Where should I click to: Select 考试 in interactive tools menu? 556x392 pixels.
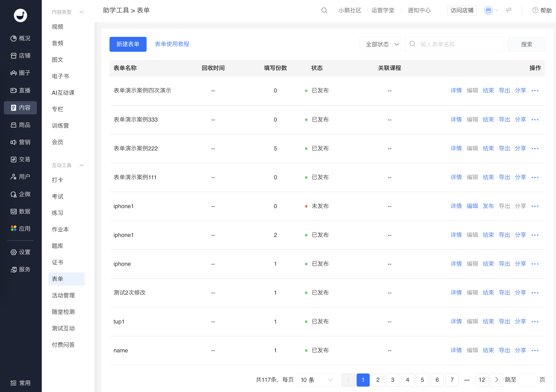coord(57,197)
